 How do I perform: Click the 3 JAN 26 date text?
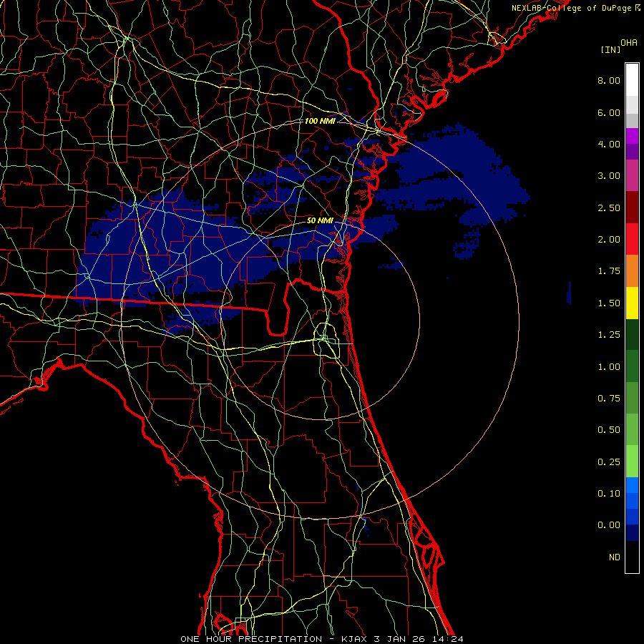pos(399,639)
